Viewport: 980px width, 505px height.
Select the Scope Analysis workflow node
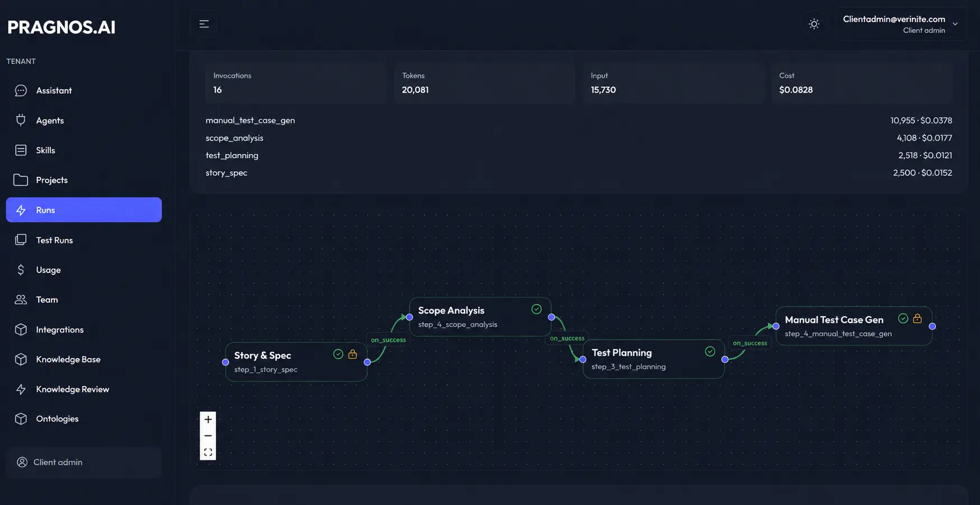tap(480, 317)
